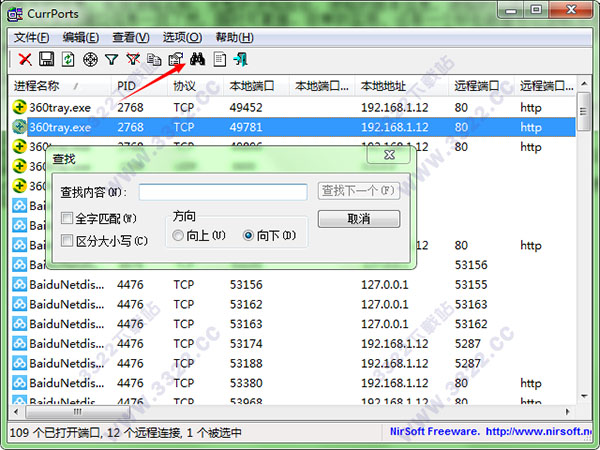This screenshot has width=600, height=450.
Task: Select row with local port 53162
Action: pyautogui.click(x=293, y=304)
